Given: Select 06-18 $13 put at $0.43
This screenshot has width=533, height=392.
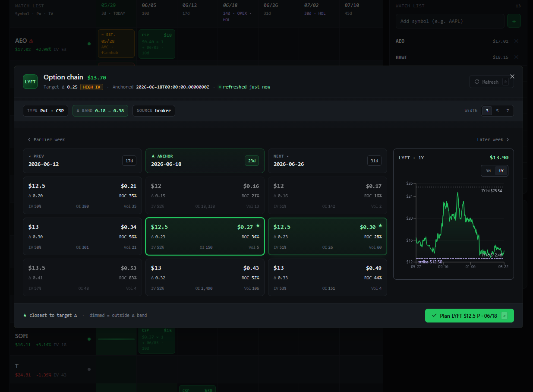Looking at the screenshot, I should (205, 277).
